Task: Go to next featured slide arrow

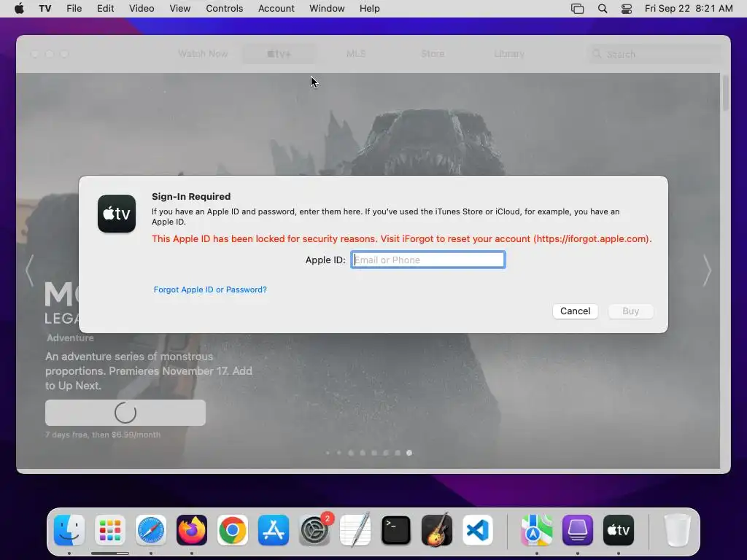Action: [707, 271]
